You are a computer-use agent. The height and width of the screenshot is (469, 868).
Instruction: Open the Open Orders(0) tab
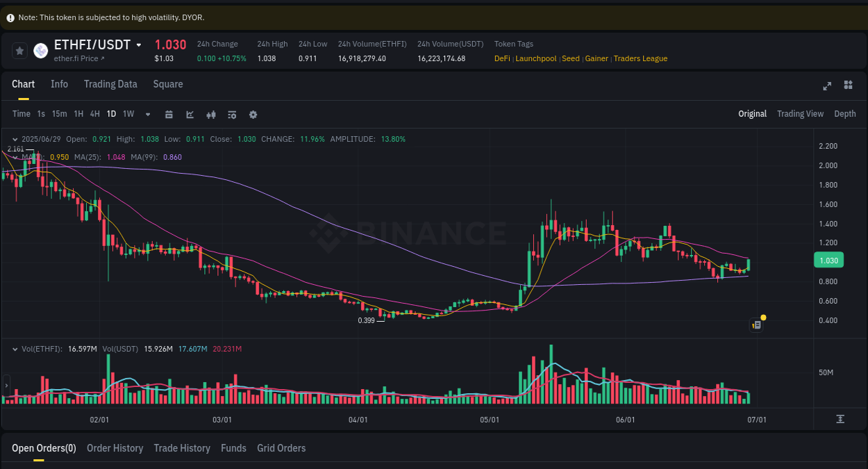click(x=44, y=448)
